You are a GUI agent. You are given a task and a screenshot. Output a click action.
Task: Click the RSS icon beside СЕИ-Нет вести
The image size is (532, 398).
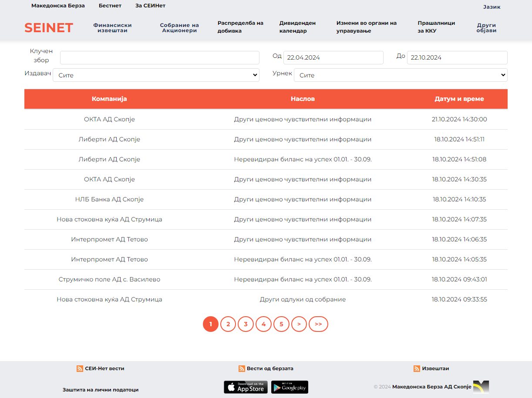point(80,368)
